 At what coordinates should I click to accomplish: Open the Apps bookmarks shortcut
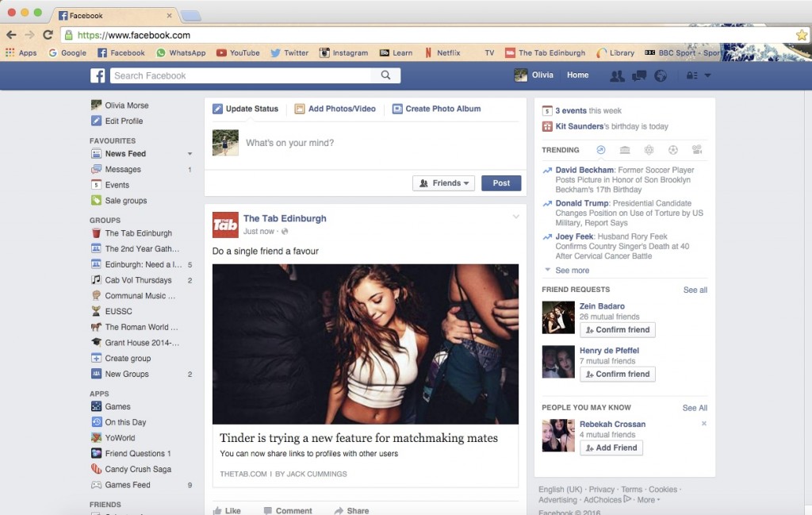coord(21,53)
